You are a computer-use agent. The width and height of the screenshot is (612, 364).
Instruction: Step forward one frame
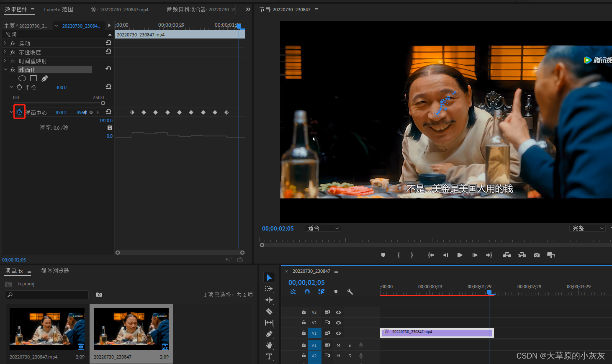pyautogui.click(x=475, y=255)
